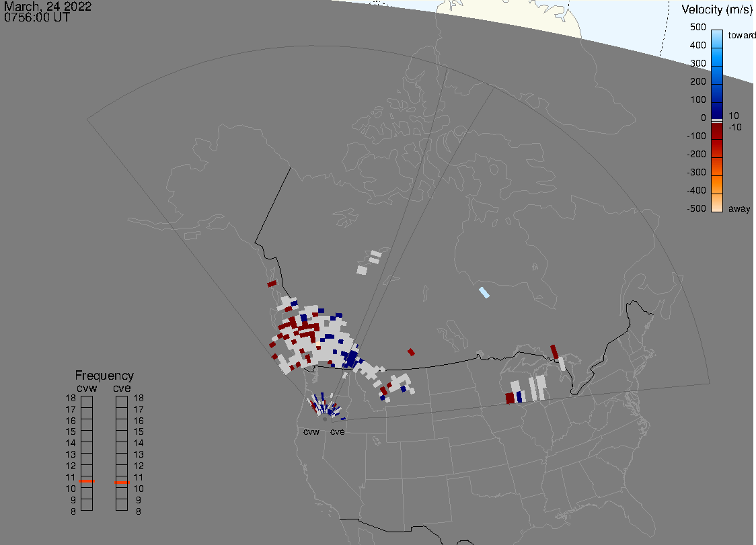The height and width of the screenshot is (545, 756).
Task: Click the 'Velocity (m/s)' legend title
Action: (717, 9)
